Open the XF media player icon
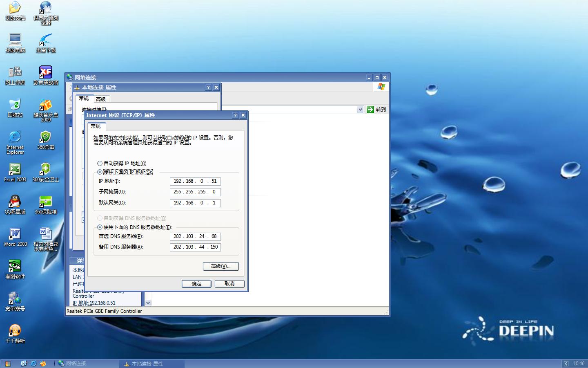Viewport: 588px width, 368px height. pyautogui.click(x=45, y=73)
